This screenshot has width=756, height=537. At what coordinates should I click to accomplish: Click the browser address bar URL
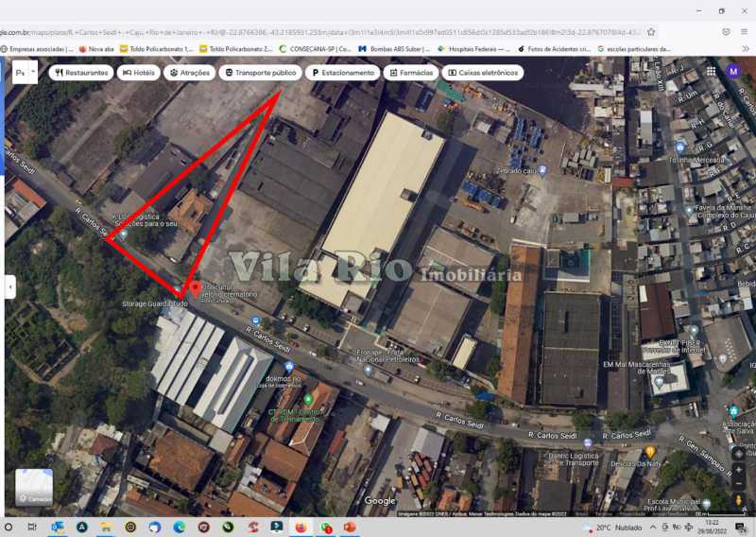click(x=318, y=32)
